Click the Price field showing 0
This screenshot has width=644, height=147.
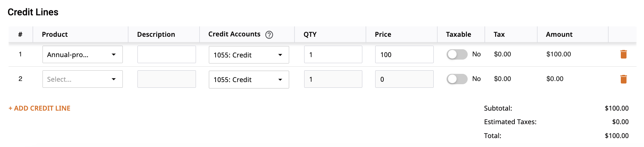tap(404, 79)
